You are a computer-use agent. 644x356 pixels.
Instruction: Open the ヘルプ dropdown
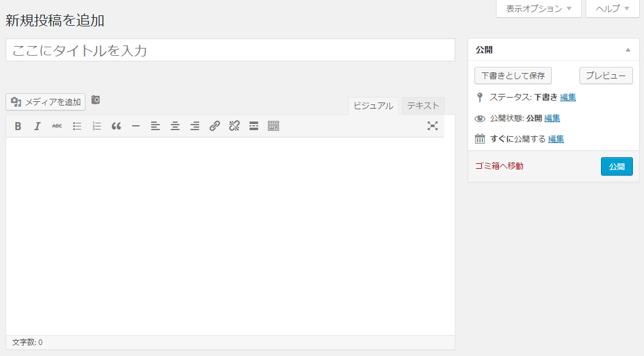tap(613, 9)
